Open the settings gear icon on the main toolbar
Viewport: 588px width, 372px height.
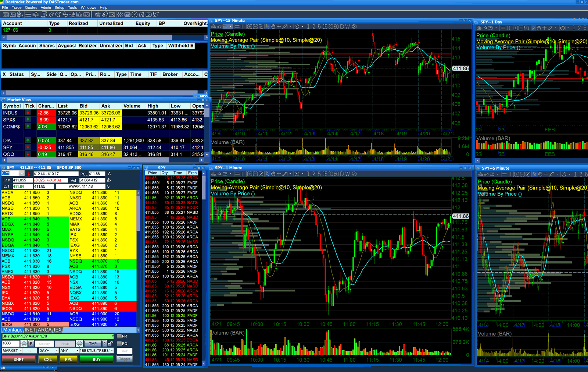point(120,15)
